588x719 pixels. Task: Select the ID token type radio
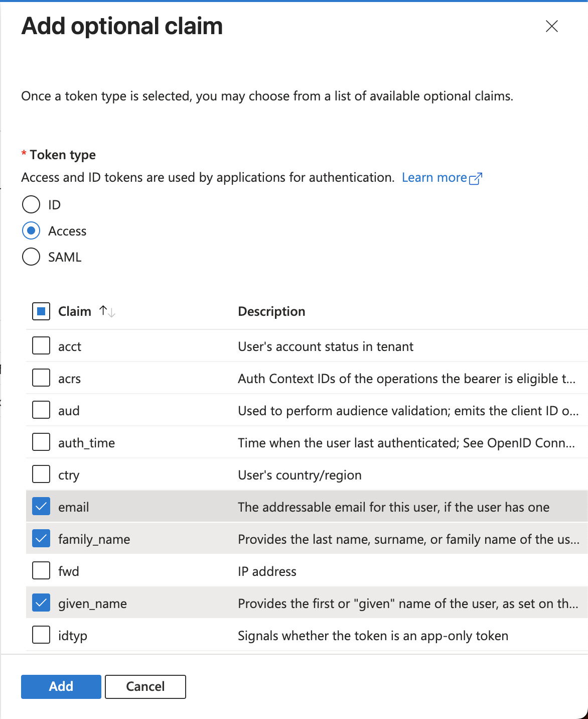pos(31,204)
